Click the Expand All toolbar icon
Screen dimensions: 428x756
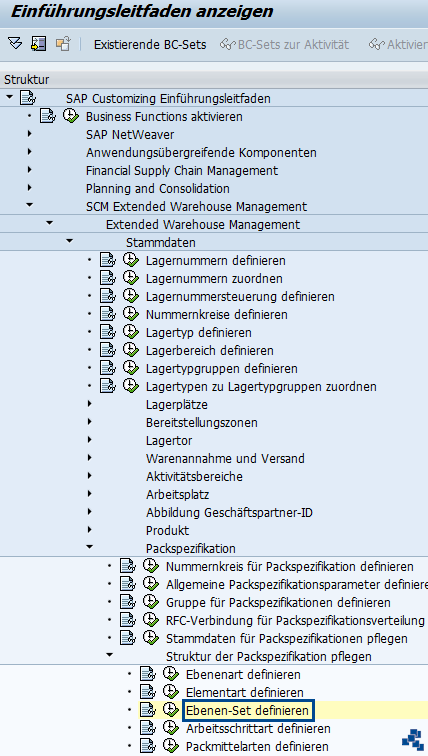tap(15, 44)
